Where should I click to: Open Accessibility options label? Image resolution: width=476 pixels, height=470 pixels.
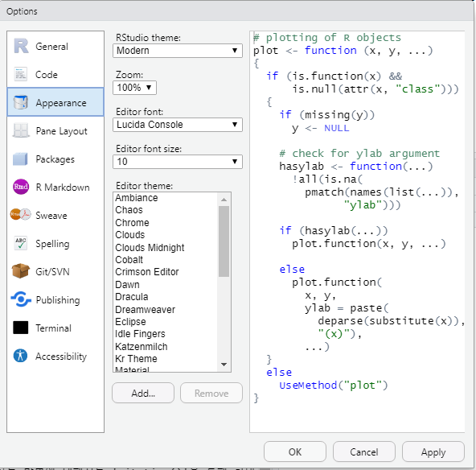61,357
